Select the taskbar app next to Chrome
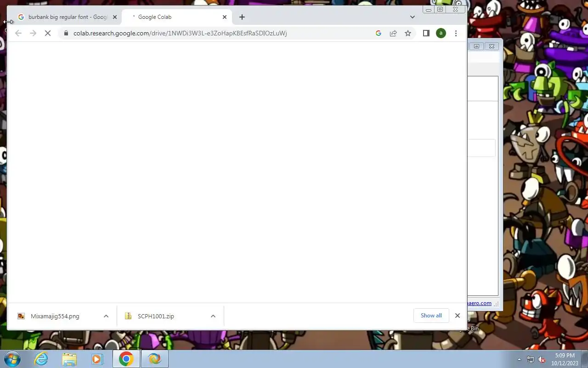The width and height of the screenshot is (588, 368). [155, 359]
